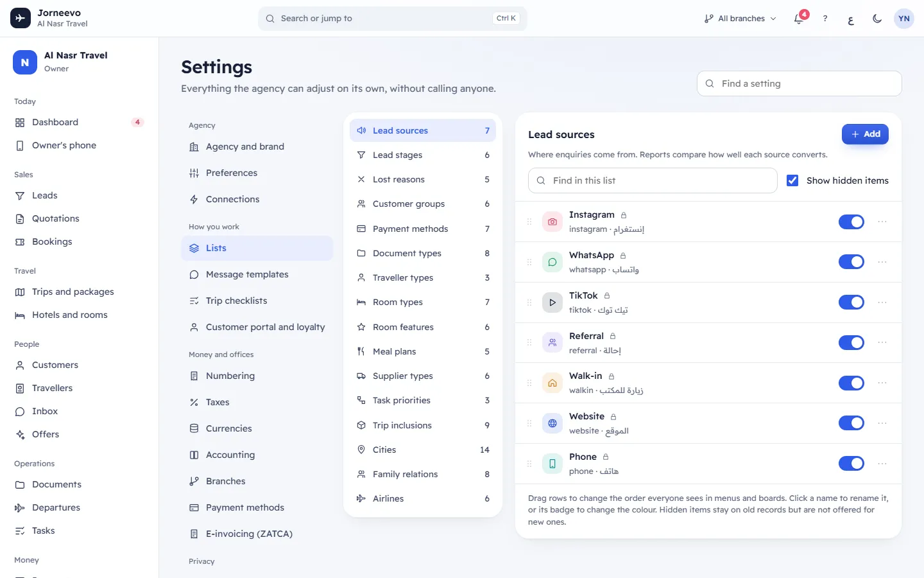Viewport: 924px width, 578px height.
Task: Turn off the Referral lead source
Action: [851, 342]
